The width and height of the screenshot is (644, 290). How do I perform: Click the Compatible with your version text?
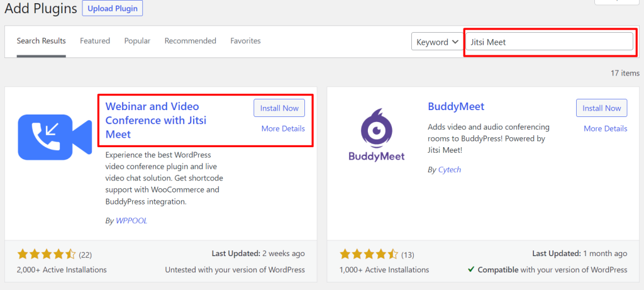click(x=548, y=270)
